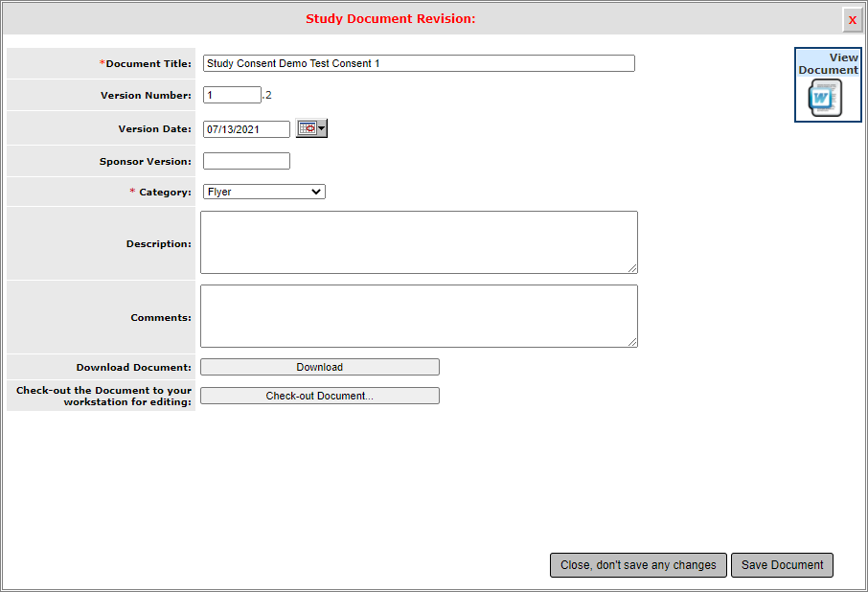Screen dimensions: 868x592
Task: Click the empty Sponsor Version field
Action: point(246,161)
